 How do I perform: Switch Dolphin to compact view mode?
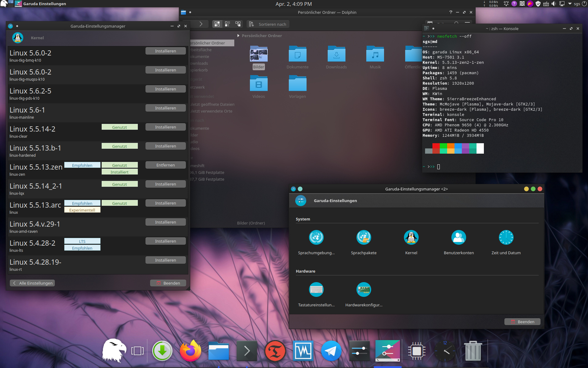pos(228,24)
